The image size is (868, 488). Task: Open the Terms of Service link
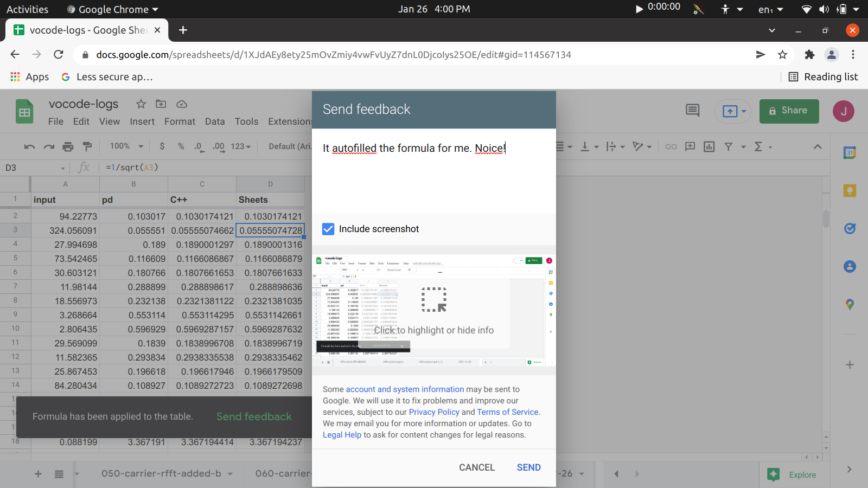coord(508,412)
